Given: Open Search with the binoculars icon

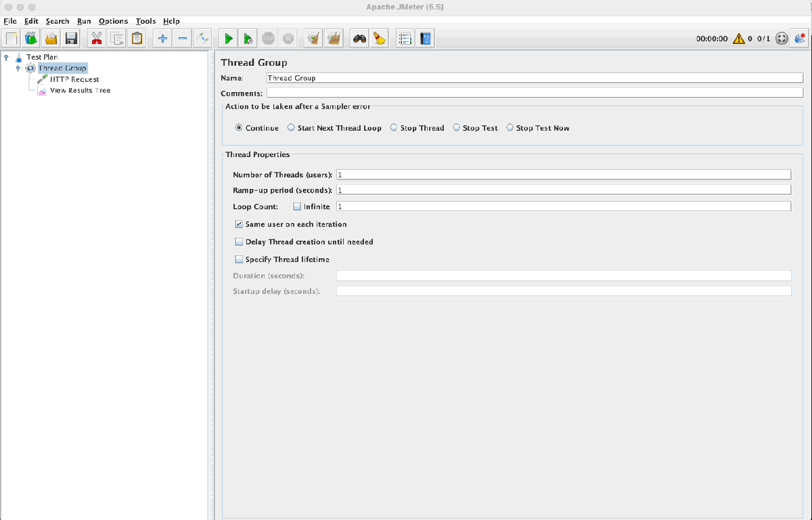Looking at the screenshot, I should point(359,39).
